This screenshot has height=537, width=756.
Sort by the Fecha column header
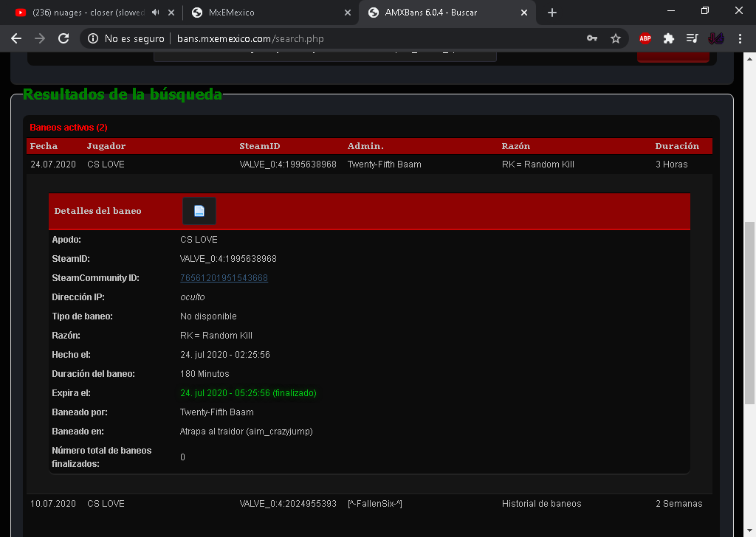coord(44,146)
